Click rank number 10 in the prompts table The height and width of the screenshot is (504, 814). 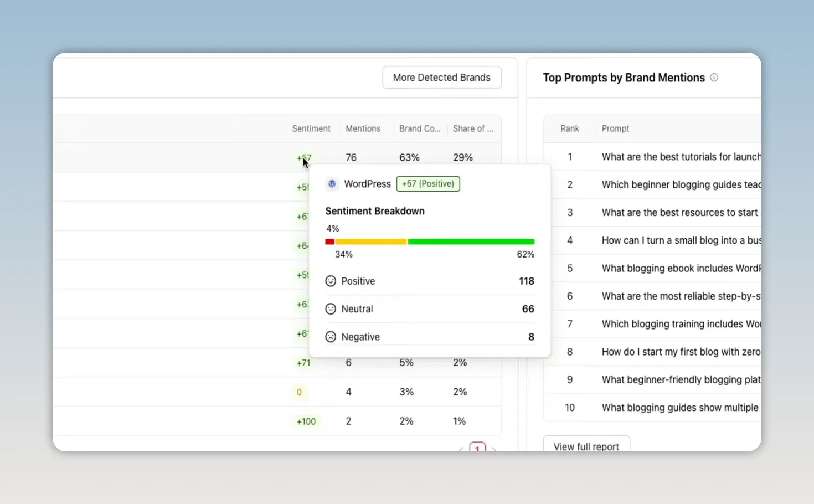pos(570,408)
